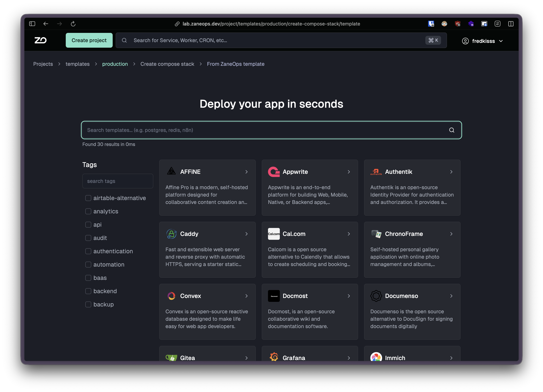
Task: Open the templates breadcrumb
Action: click(78, 64)
